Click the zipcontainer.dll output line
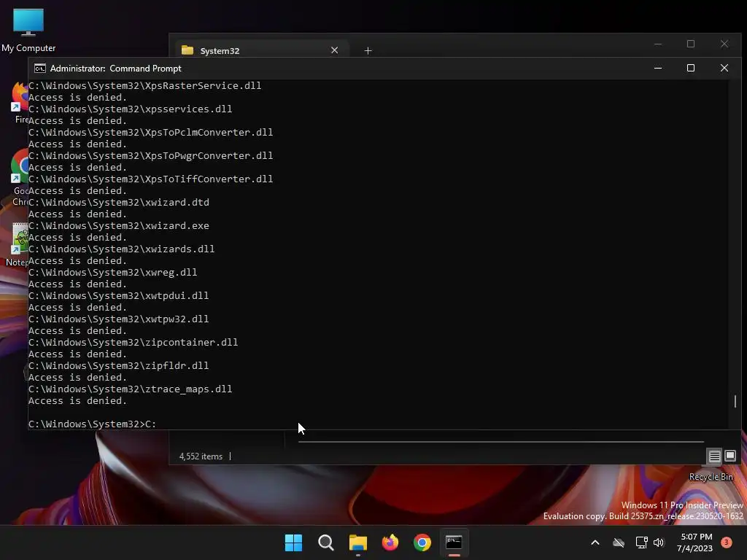The width and height of the screenshot is (747, 560). 133,343
